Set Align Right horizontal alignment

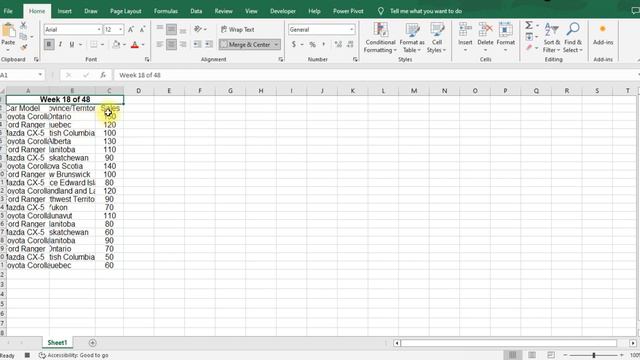point(183,44)
